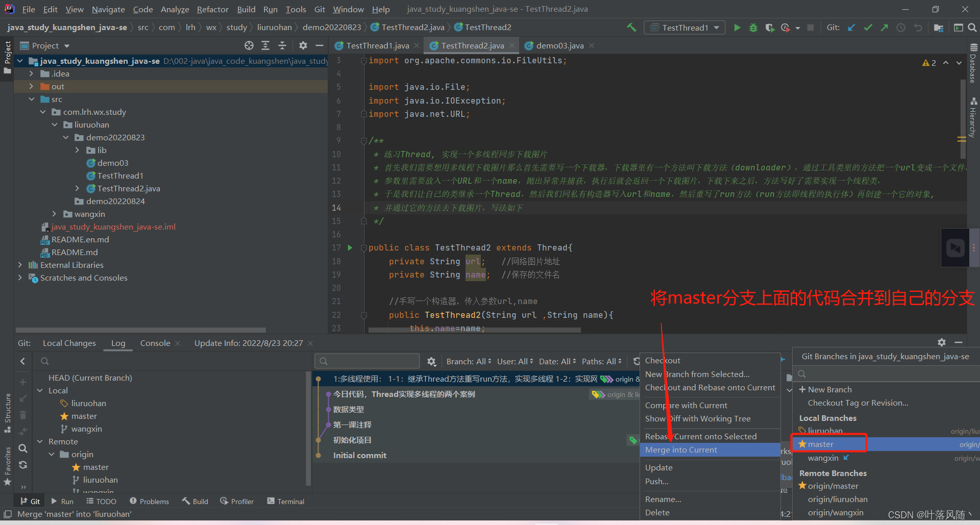Image resolution: width=980 pixels, height=525 pixels.
Task: Click search field in Git Branches popup
Action: coord(887,373)
